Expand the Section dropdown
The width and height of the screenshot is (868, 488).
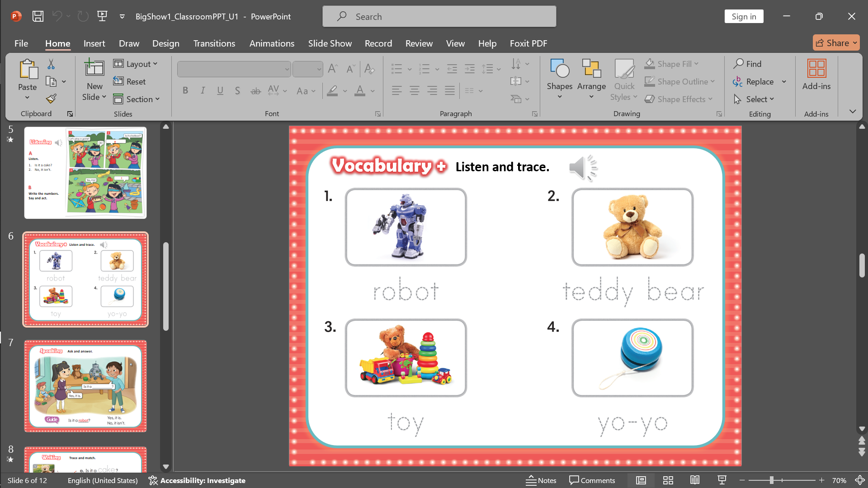[137, 99]
